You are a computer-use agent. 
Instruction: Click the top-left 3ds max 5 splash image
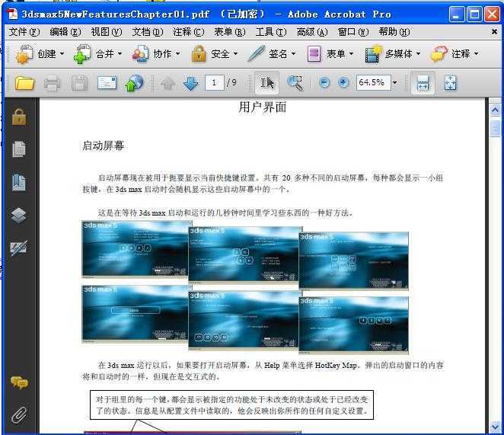click(x=136, y=249)
